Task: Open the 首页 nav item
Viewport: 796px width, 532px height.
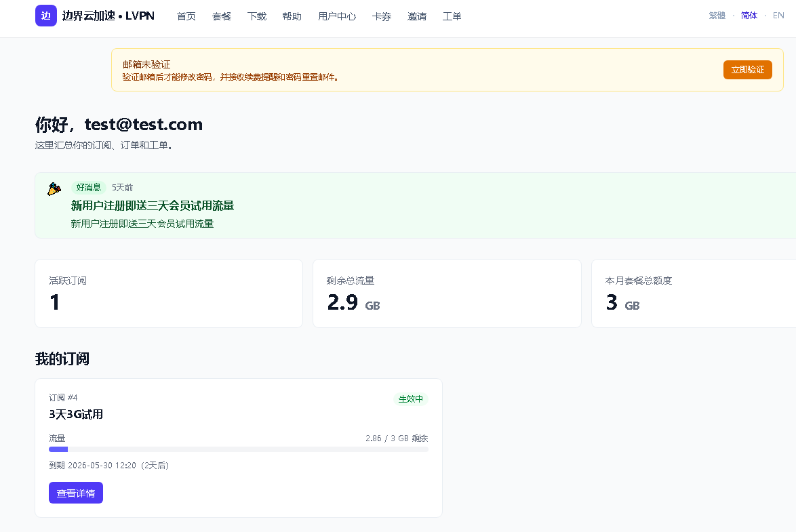Action: click(186, 16)
